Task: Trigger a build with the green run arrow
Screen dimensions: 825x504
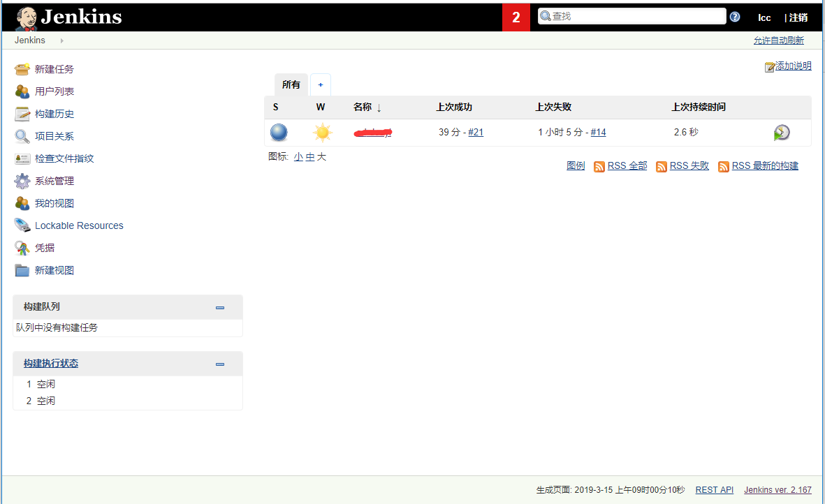Action: (782, 131)
